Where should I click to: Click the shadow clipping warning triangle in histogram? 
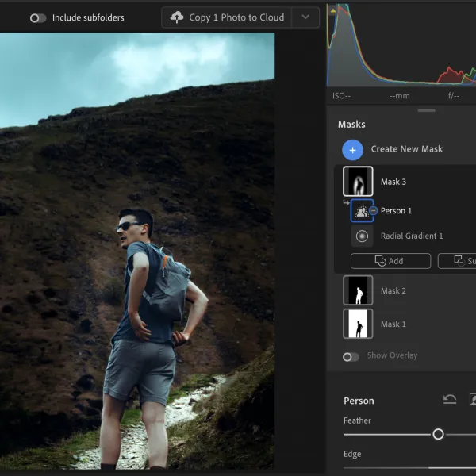pyautogui.click(x=333, y=11)
